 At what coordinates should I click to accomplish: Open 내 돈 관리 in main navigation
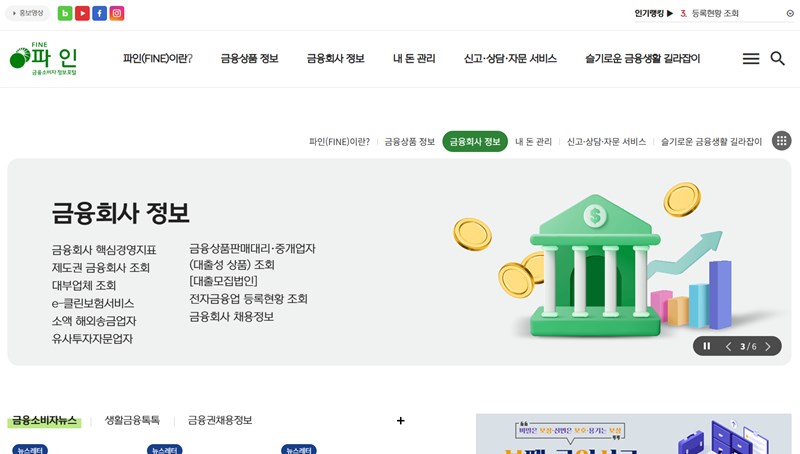tap(413, 59)
